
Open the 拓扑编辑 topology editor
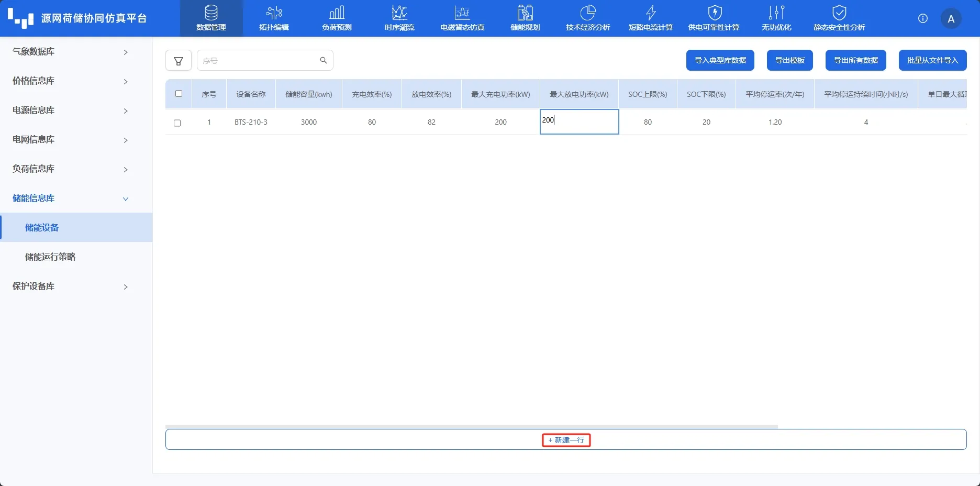click(x=274, y=18)
